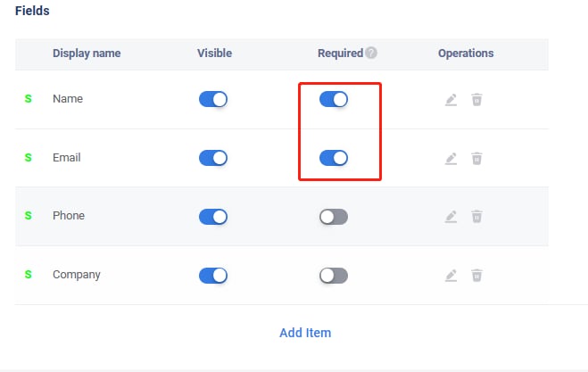The width and height of the screenshot is (588, 372).
Task: Open editing for the Phone field
Action: point(451,217)
